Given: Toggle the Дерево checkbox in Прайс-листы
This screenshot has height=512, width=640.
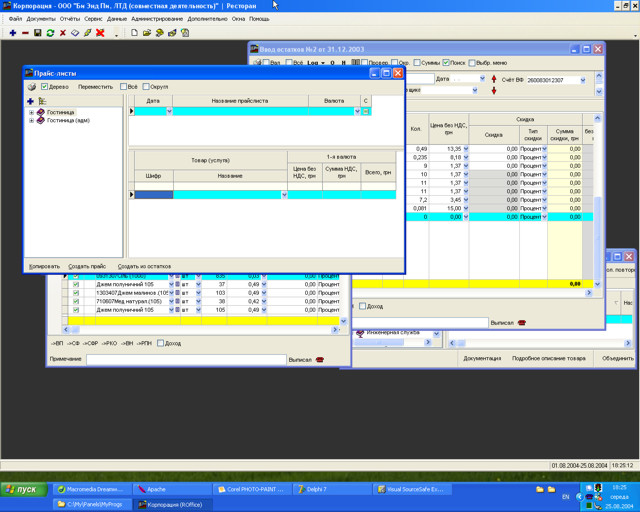Looking at the screenshot, I should coord(44,87).
